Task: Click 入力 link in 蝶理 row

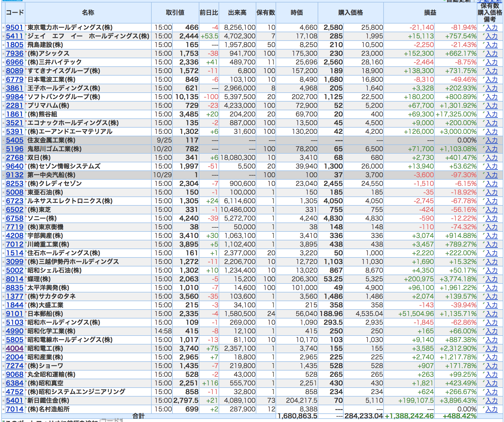Action: tap(491, 279)
